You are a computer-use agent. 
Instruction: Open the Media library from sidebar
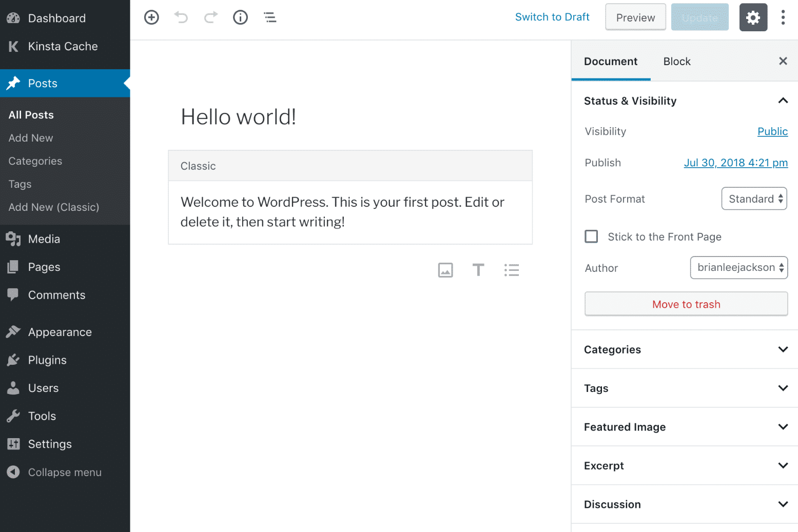(x=44, y=239)
